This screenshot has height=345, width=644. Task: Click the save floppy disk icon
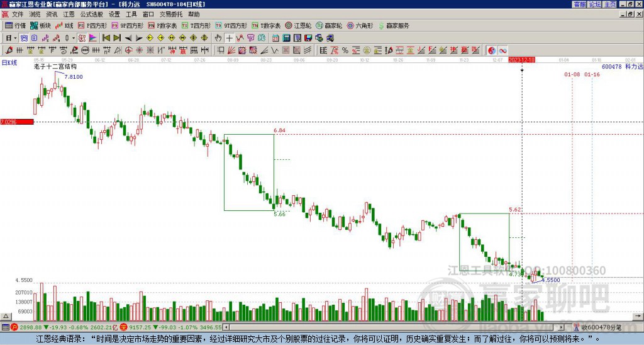click(308, 38)
